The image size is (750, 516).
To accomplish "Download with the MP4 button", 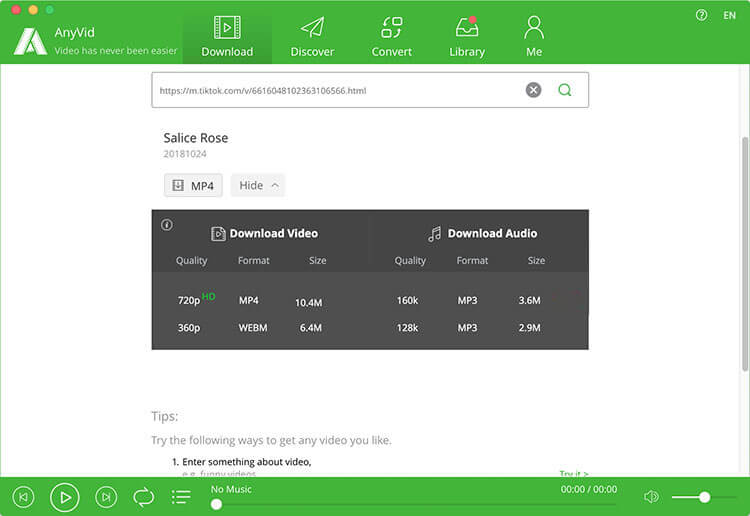I will tap(193, 186).
